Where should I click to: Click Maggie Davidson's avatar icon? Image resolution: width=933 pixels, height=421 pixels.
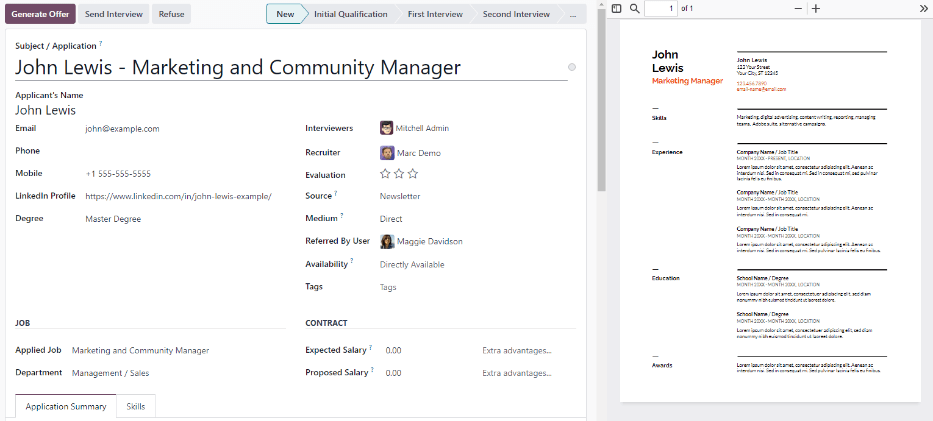click(386, 241)
